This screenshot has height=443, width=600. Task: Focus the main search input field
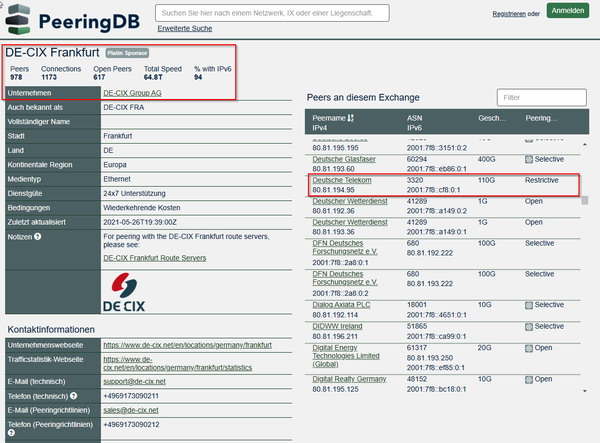point(272,13)
